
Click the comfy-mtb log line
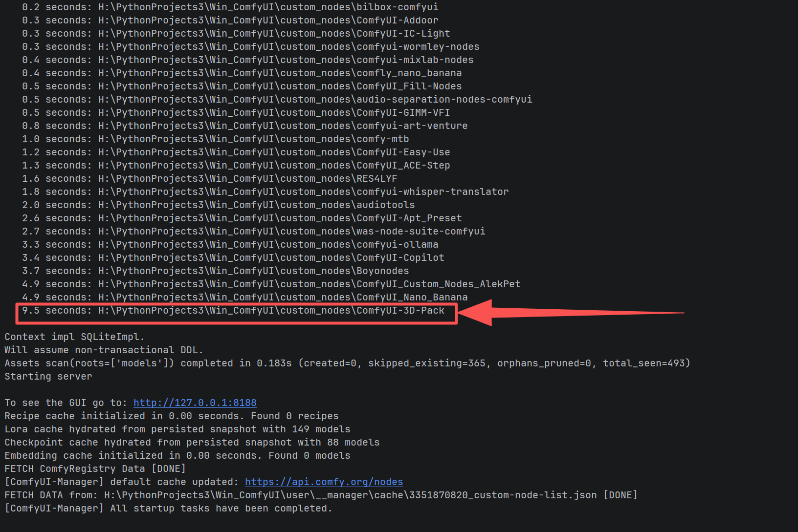tap(216, 139)
